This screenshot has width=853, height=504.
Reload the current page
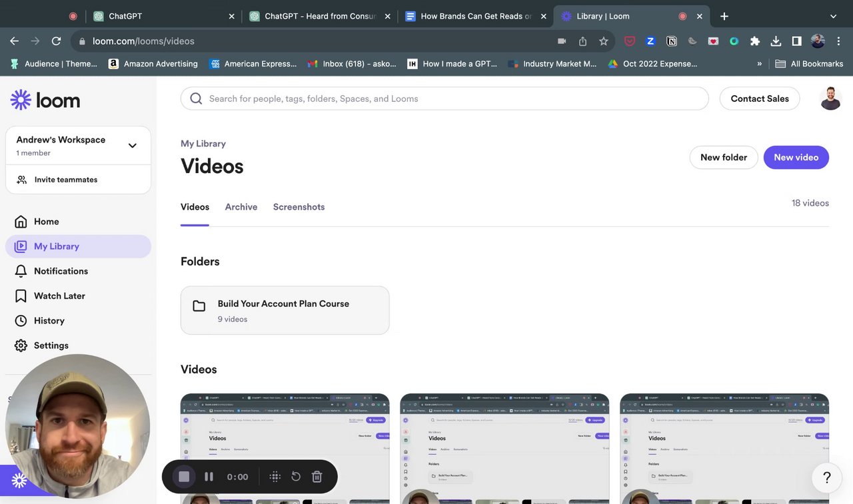[x=57, y=41]
